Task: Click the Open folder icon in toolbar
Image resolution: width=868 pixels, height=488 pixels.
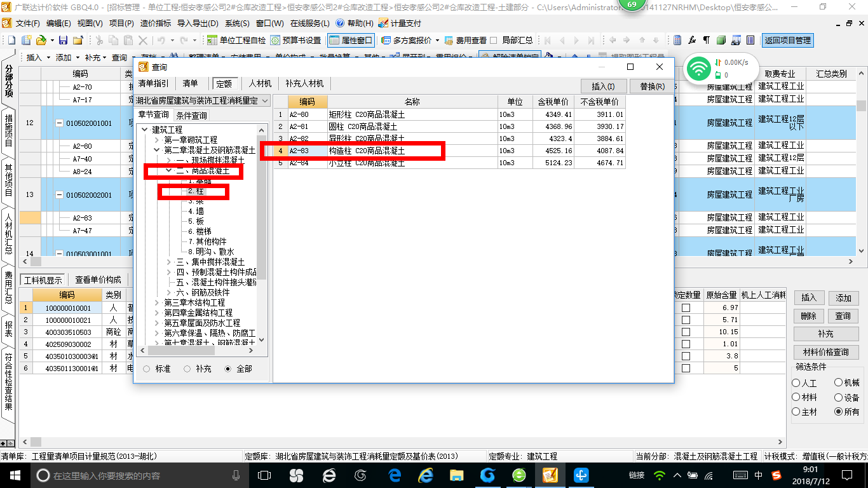Action: coord(41,40)
